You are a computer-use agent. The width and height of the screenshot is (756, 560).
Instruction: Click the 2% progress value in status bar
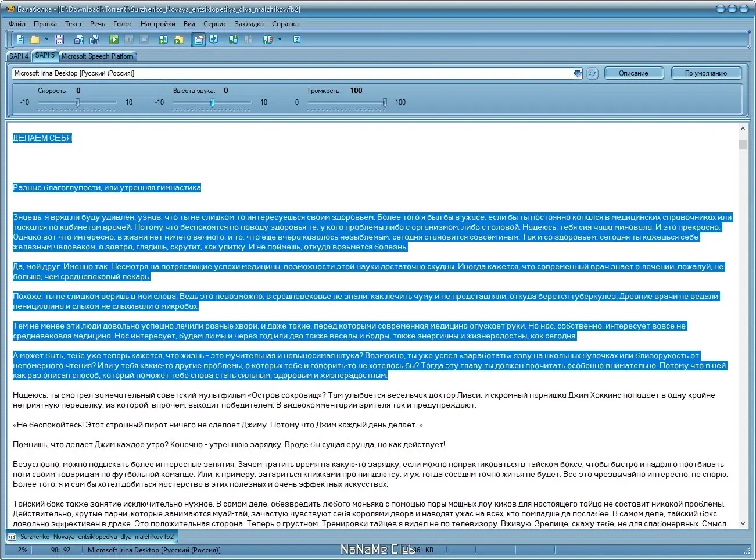click(x=23, y=550)
